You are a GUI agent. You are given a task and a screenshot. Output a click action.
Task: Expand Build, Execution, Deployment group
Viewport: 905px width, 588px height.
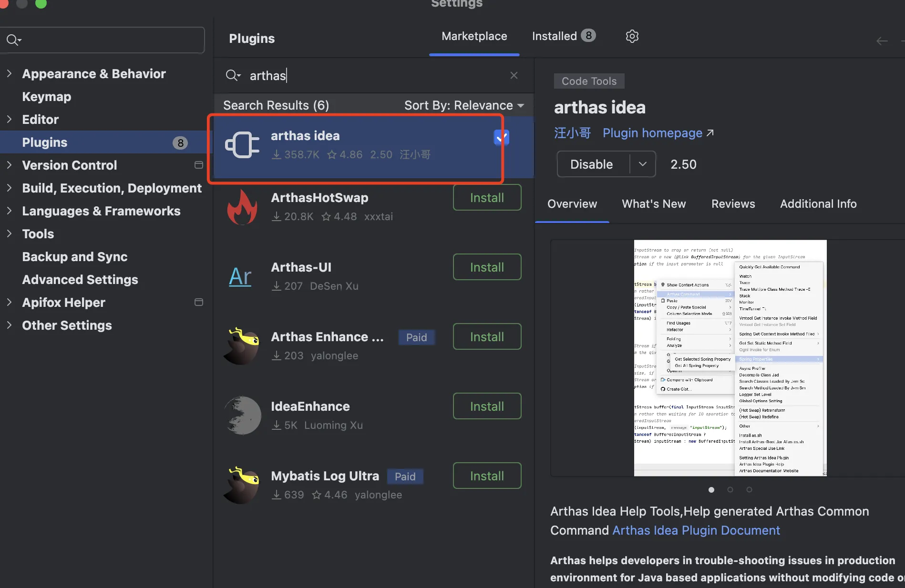click(x=9, y=188)
